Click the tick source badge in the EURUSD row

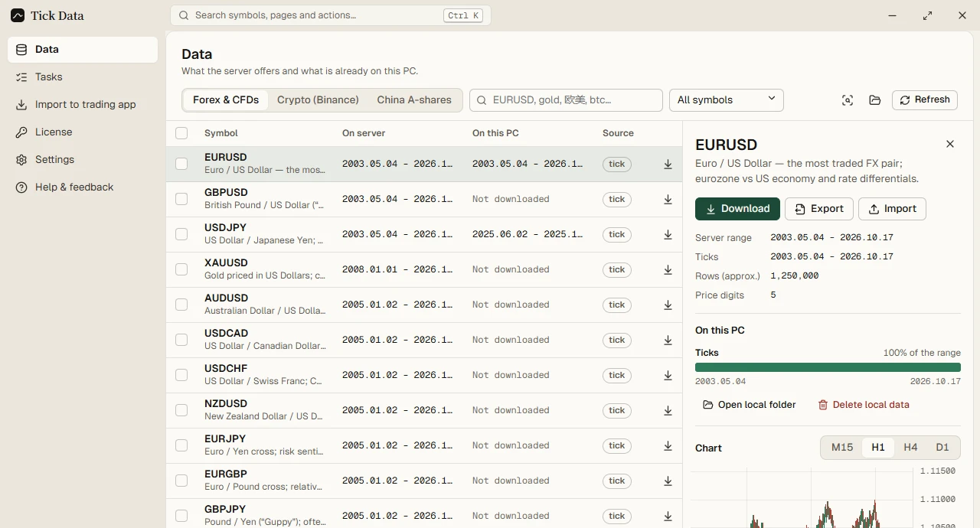[617, 165]
